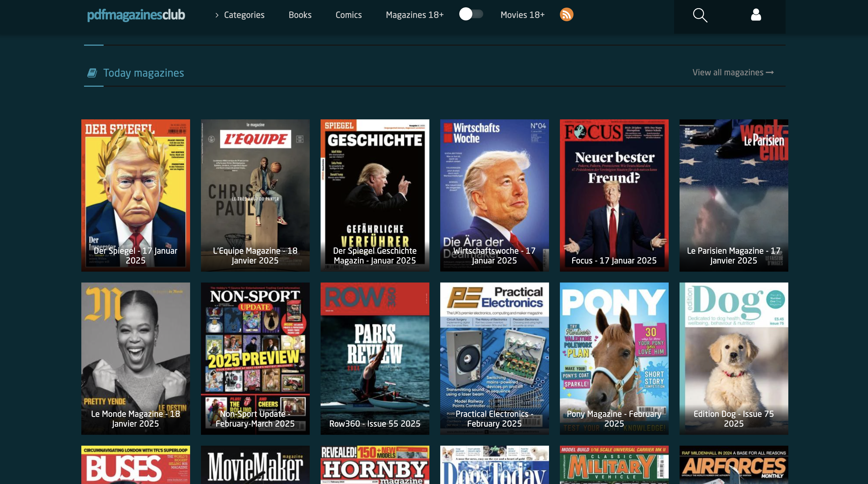Click the Today magazines heading
The image size is (868, 484).
[x=144, y=73]
